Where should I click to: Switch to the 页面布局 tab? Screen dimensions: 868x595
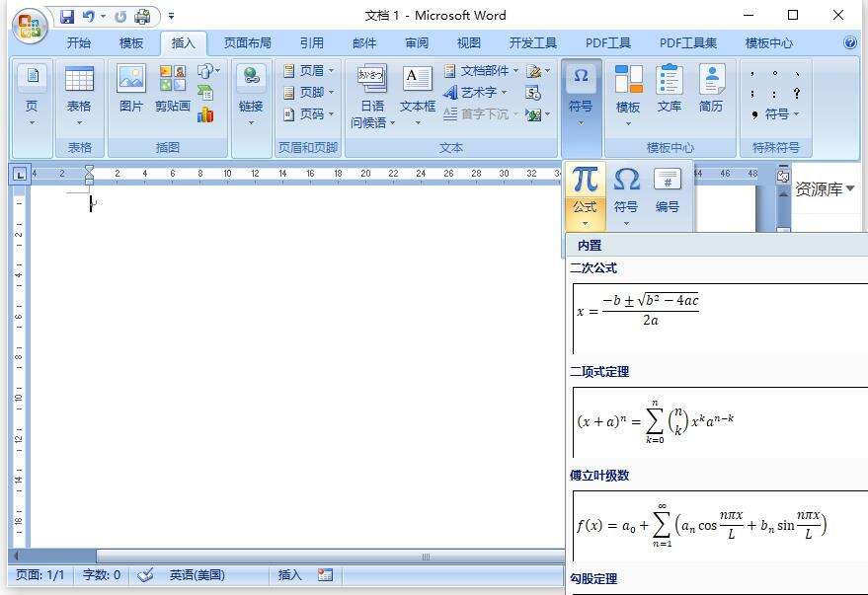click(248, 43)
